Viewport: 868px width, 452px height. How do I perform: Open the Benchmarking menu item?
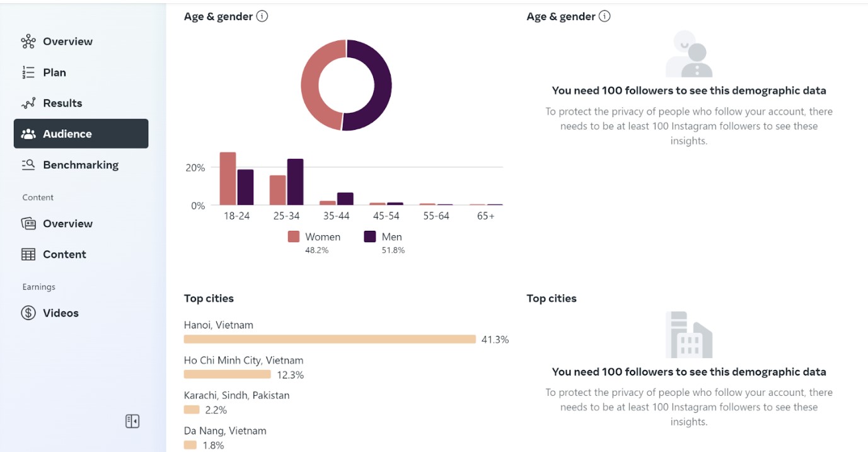point(81,165)
